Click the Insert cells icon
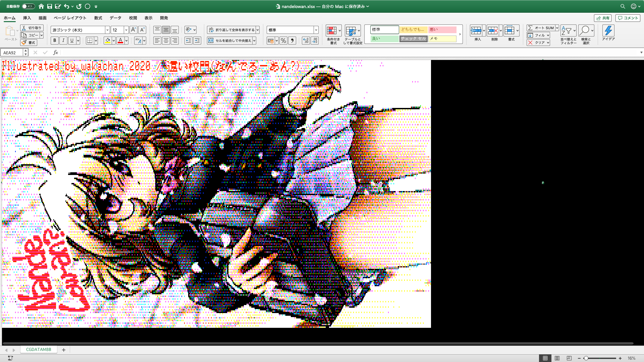Viewport: 644px width, 362px height. 476,31
